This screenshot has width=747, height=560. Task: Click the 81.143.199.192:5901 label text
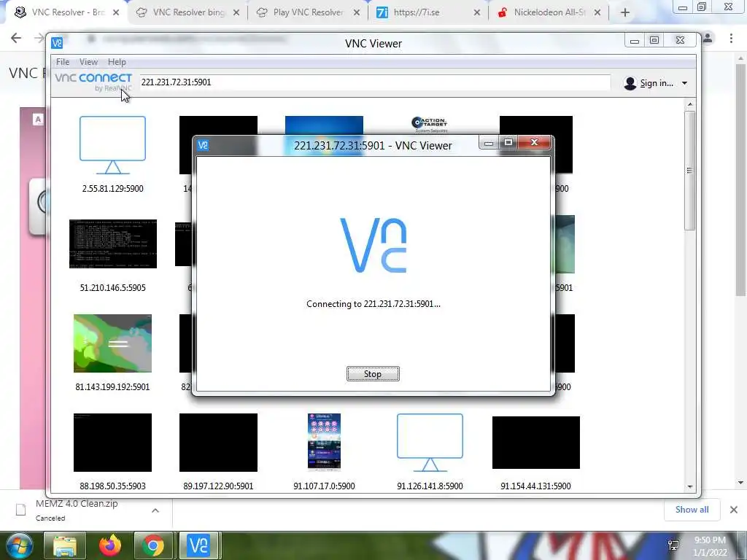112,386
